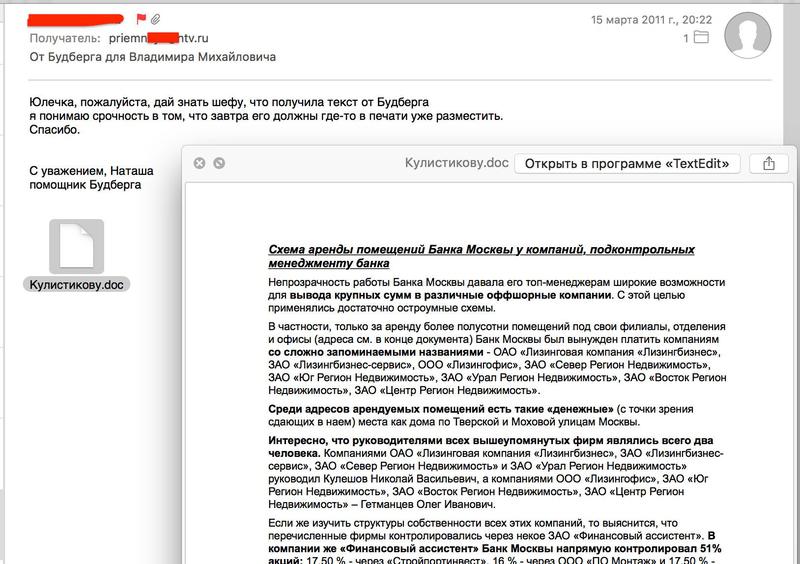Screen dimensions: 800x564
Task: Click the underlined document heading Схема аренды помещений
Action: point(481,256)
